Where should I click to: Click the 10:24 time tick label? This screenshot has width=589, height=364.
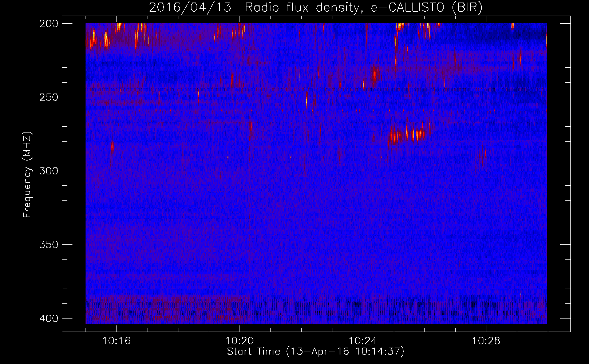(x=363, y=341)
